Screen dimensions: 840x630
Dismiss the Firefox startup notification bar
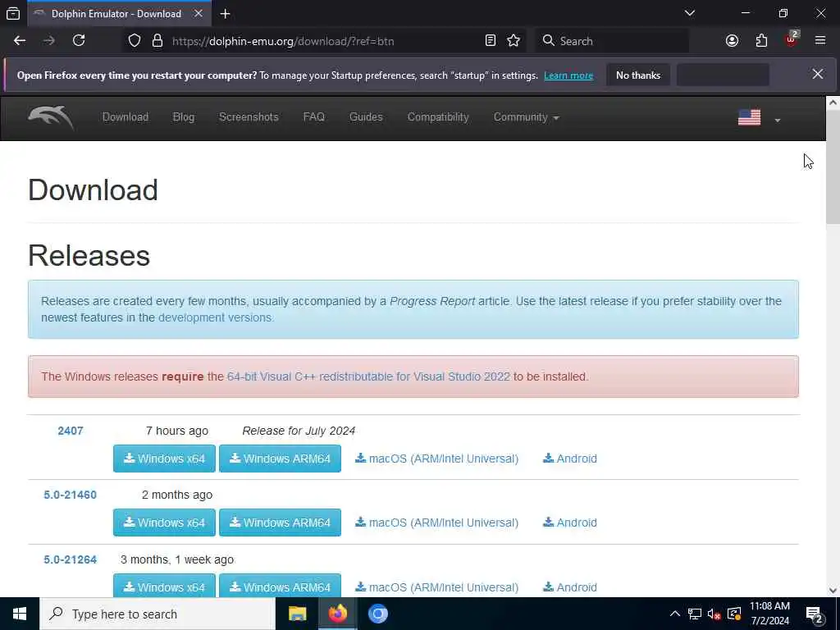[x=818, y=74]
